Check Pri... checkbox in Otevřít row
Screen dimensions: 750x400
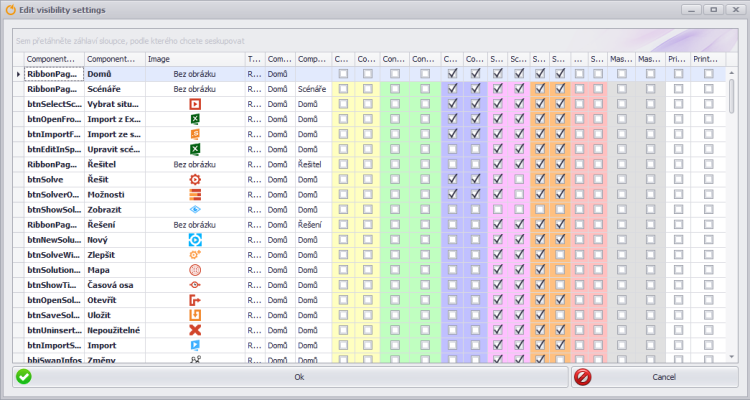pos(678,300)
